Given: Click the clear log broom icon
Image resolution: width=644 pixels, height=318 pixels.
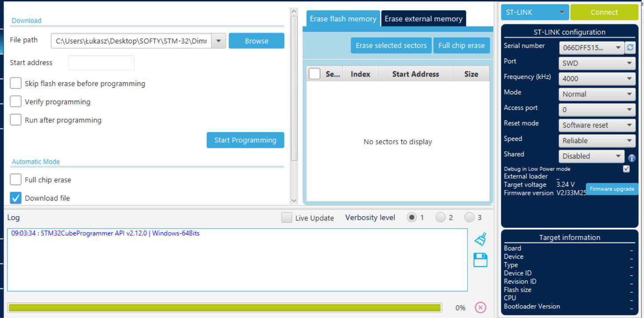Looking at the screenshot, I should (480, 239).
